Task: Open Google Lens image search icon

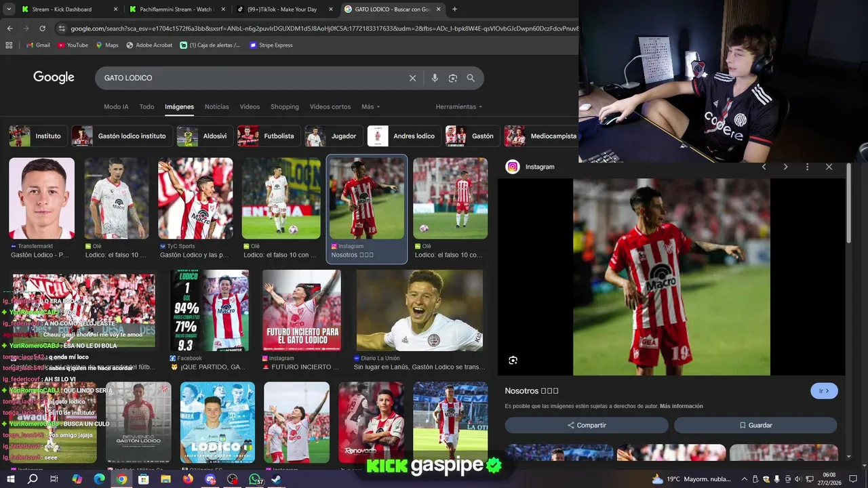Action: (x=453, y=78)
